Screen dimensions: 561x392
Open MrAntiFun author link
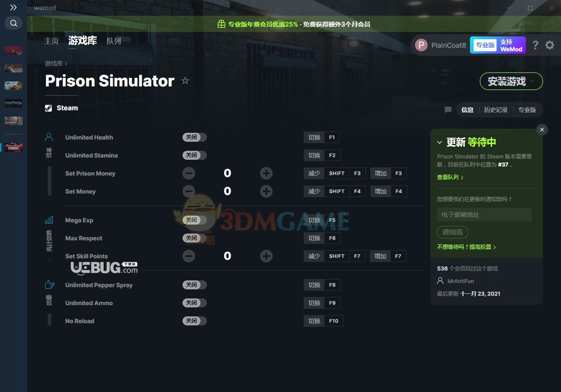point(461,281)
